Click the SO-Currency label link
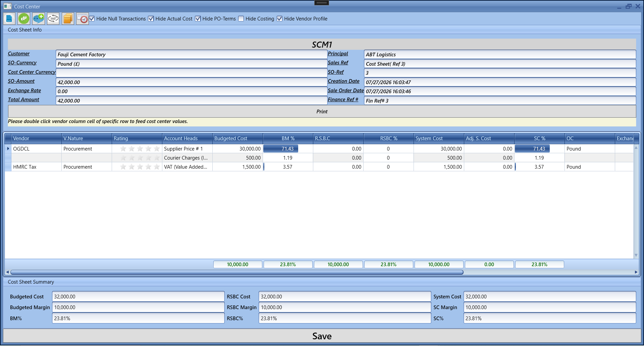 tap(22, 63)
